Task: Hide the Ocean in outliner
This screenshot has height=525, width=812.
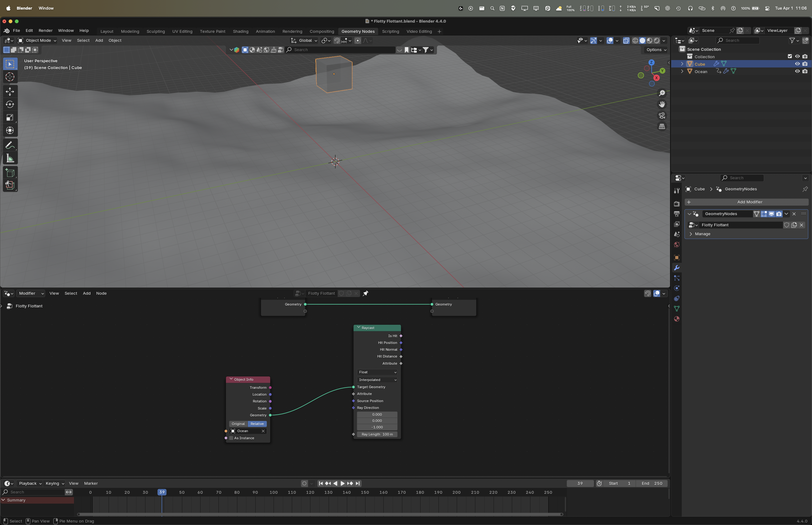Action: click(797, 71)
